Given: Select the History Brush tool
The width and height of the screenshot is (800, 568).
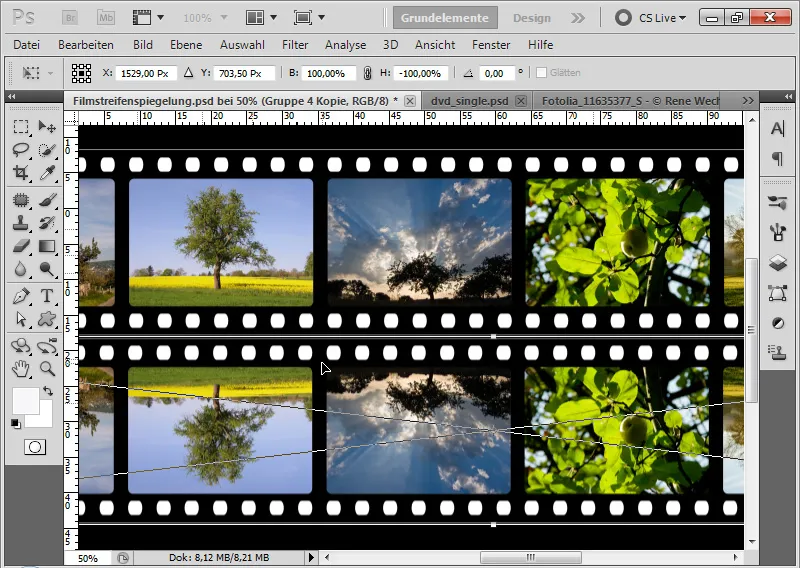Looking at the screenshot, I should tap(47, 223).
